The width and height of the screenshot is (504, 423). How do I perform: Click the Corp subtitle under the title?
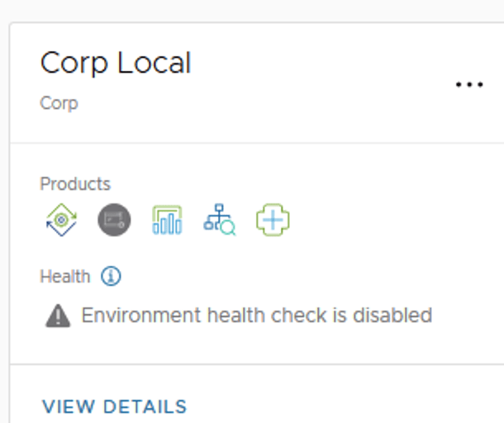(x=59, y=104)
